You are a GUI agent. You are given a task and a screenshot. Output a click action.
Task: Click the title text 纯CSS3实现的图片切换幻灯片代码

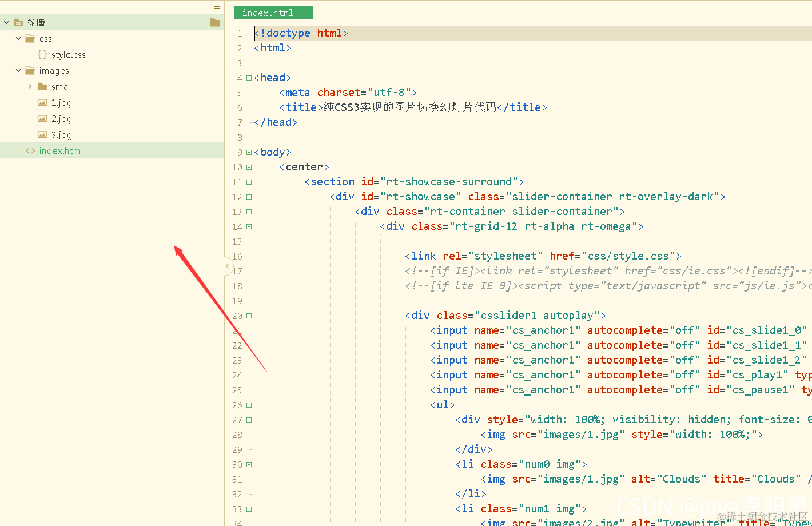pos(410,107)
